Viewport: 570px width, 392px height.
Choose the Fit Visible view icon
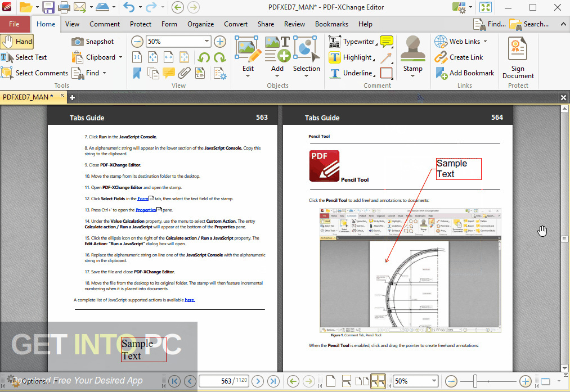click(185, 57)
